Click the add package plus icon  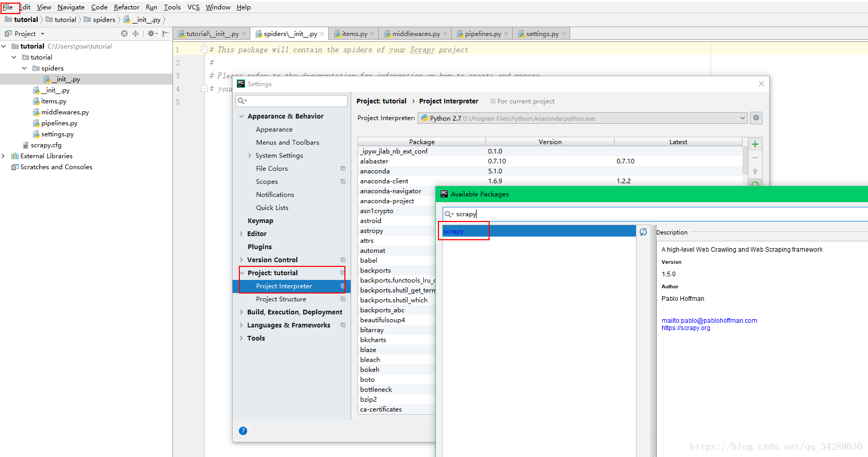(755, 144)
